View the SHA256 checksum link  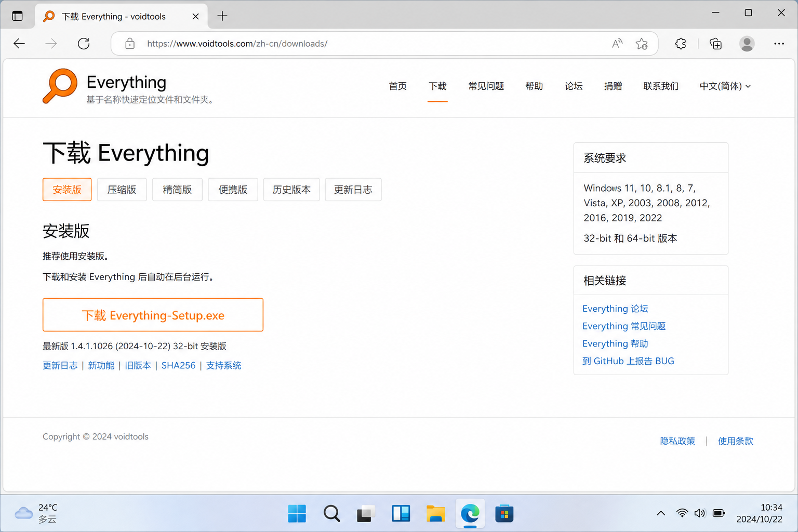click(178, 366)
